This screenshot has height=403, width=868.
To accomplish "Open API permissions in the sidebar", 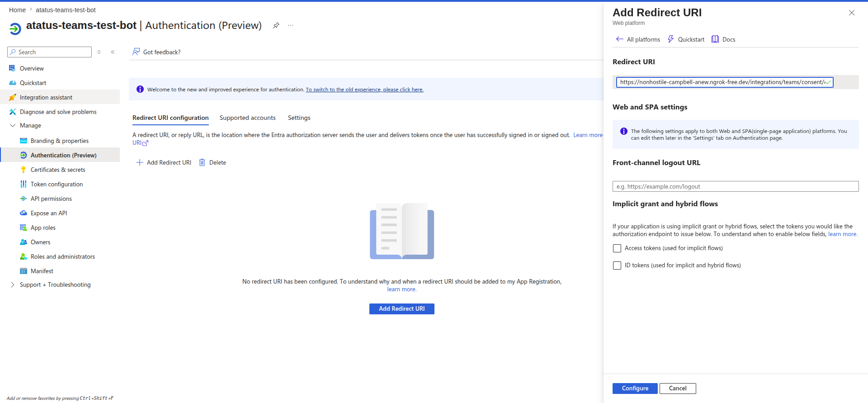I will (x=60, y=199).
